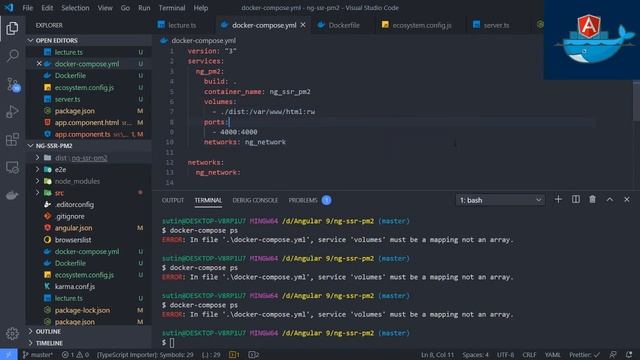Close the terminal panel
640x360 pixels.
click(627, 199)
